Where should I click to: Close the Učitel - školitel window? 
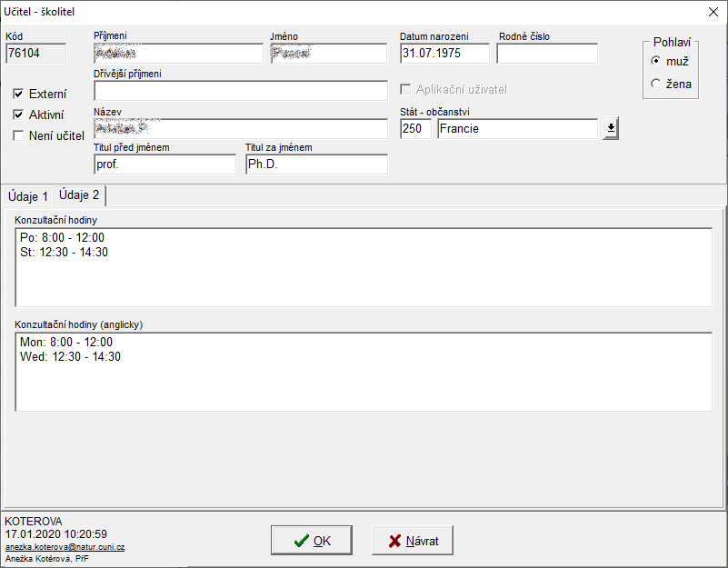click(712, 12)
